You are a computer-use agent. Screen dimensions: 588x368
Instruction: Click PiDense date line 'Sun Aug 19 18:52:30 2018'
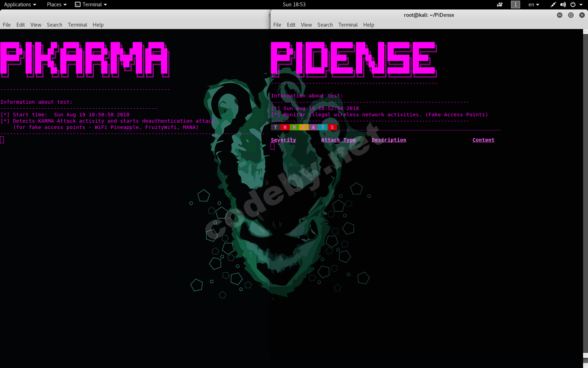click(315, 108)
